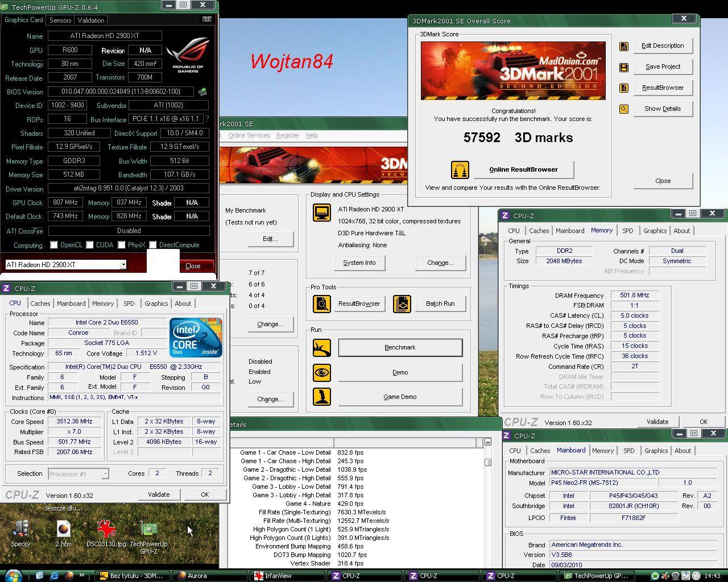Click Online ResultBrowser chess icon
Screen dimensions: 728x582
pos(460,169)
